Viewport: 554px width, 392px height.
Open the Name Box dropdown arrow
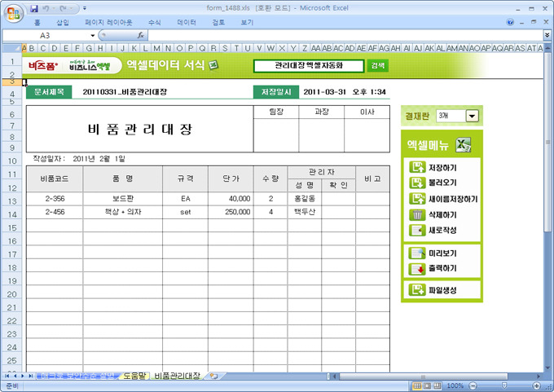pos(93,35)
